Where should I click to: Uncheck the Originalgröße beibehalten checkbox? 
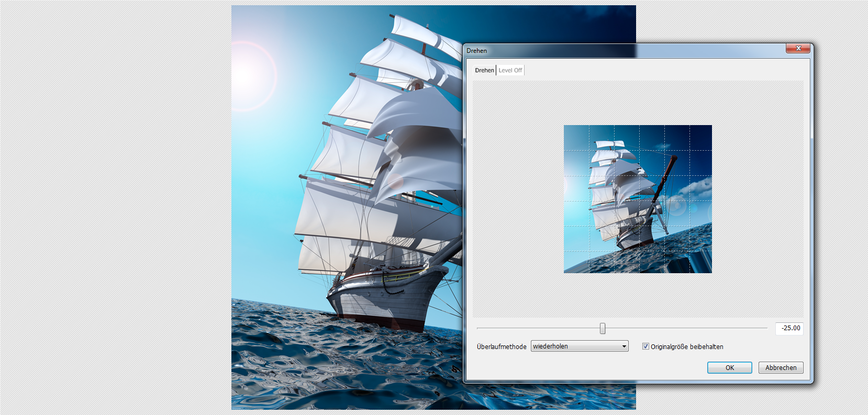pos(646,346)
